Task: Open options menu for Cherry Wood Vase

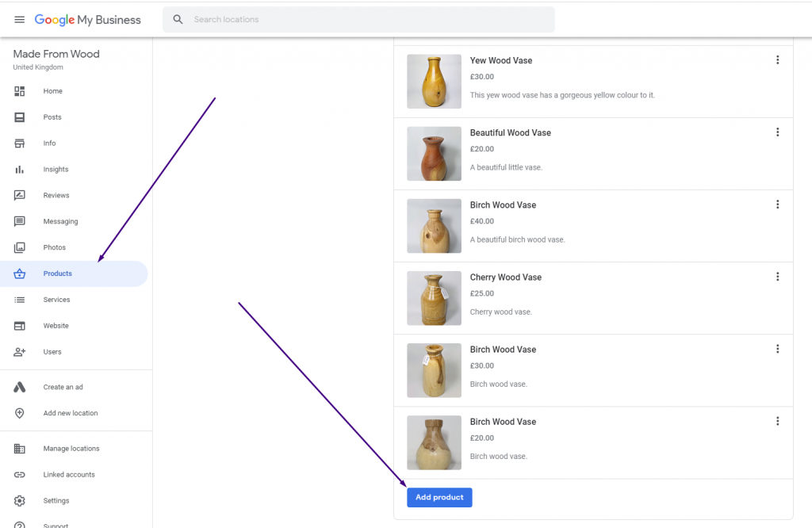Action: pyautogui.click(x=777, y=277)
